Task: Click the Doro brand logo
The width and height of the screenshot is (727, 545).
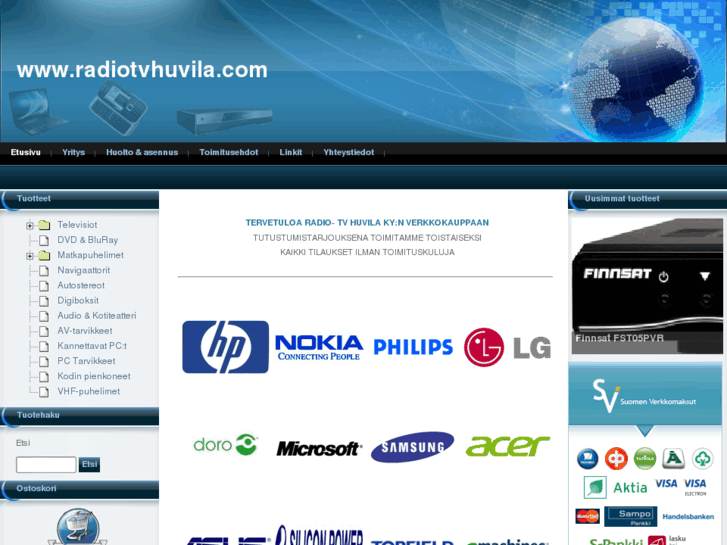Action: pos(225,445)
